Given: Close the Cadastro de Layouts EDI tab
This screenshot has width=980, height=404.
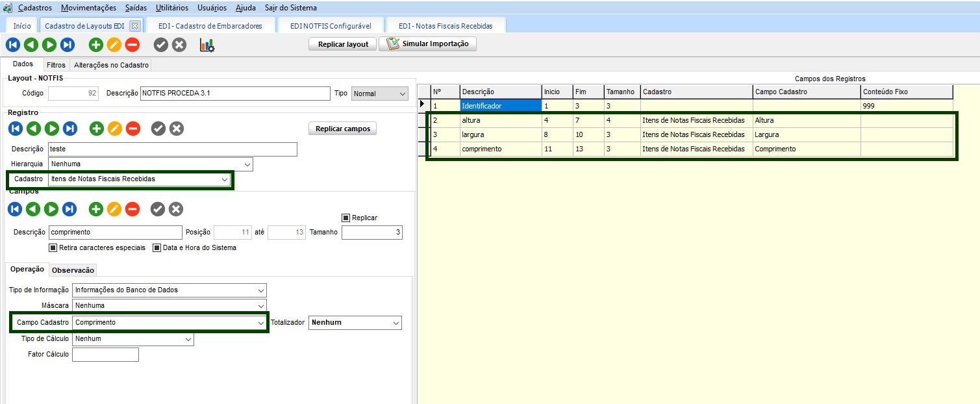Looking at the screenshot, I should coord(134,26).
